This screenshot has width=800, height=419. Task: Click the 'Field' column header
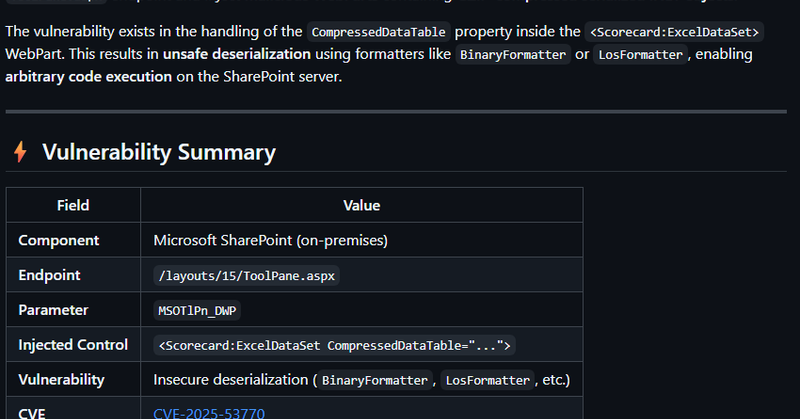tap(73, 205)
